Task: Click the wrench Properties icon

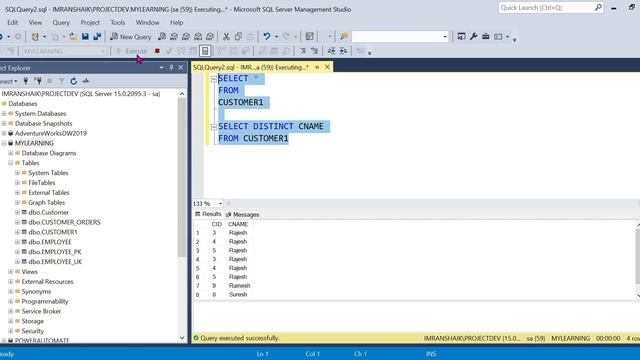Action: (473, 37)
